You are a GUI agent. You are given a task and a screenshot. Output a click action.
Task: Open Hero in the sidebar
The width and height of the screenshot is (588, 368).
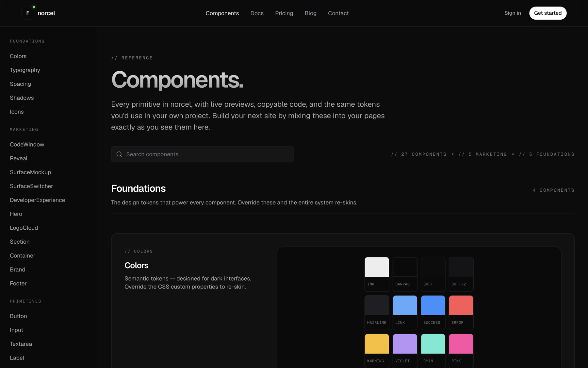[16, 214]
